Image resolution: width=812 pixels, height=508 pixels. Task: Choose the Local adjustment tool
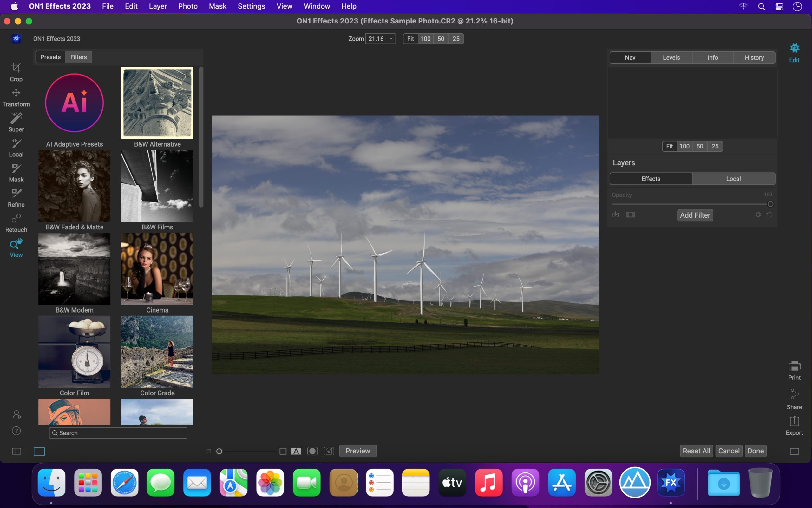point(16,147)
